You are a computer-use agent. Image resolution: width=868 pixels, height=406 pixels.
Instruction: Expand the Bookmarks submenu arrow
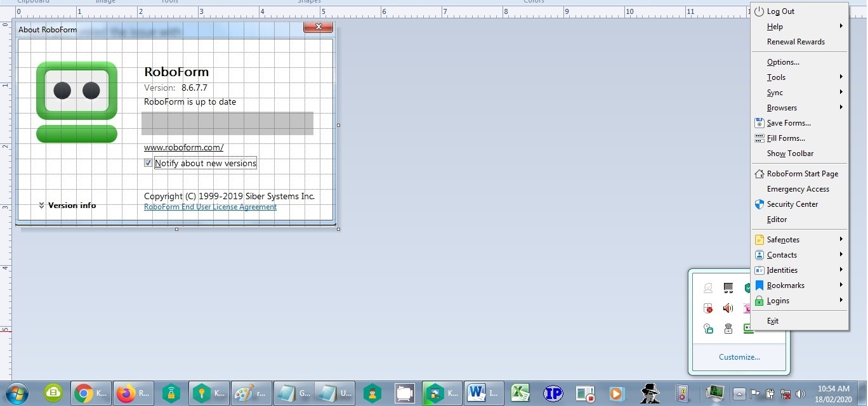tap(841, 285)
